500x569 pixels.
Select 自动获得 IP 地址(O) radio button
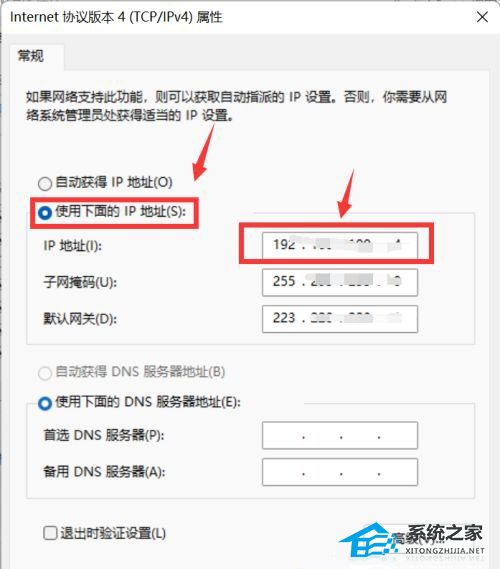pyautogui.click(x=45, y=183)
